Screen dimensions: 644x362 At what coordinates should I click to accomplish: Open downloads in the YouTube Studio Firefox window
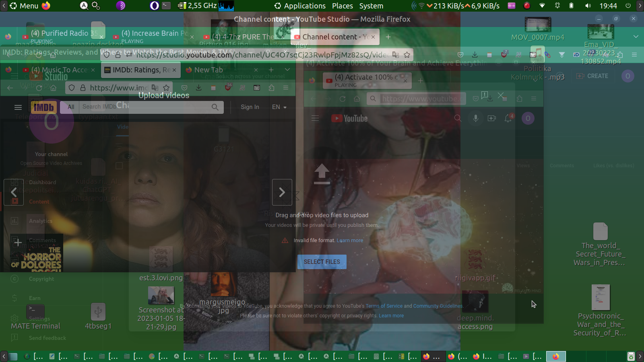(475, 55)
